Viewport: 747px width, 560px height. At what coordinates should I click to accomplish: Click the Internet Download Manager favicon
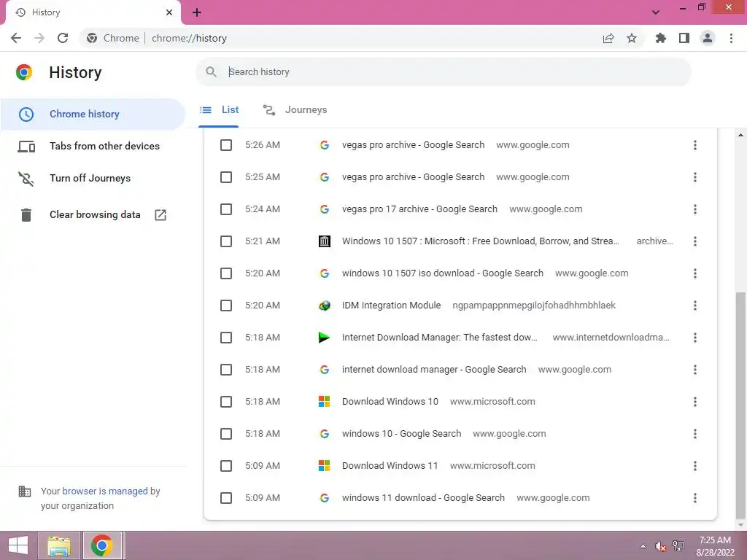pyautogui.click(x=324, y=338)
